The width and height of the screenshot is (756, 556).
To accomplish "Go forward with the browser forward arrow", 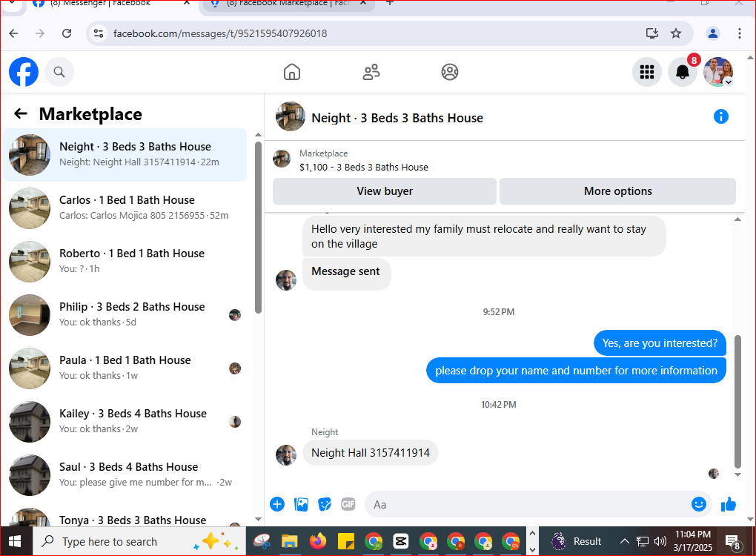I will 40,33.
